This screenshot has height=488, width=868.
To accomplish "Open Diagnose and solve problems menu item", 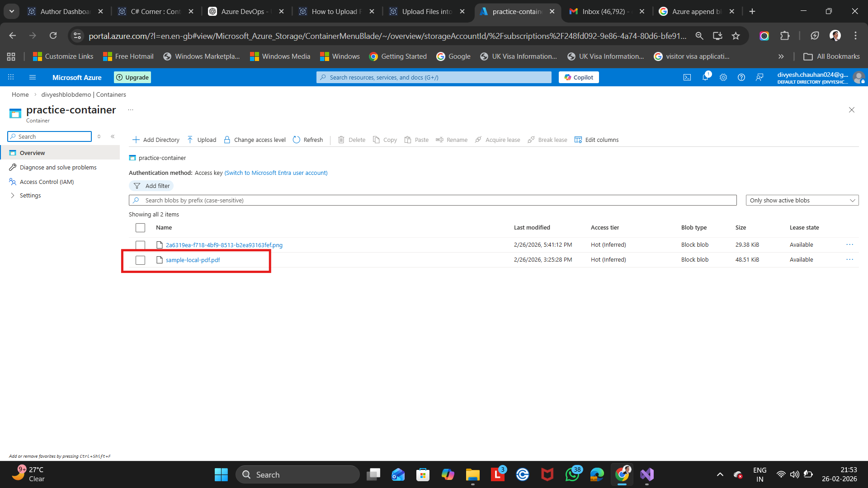I will point(58,167).
